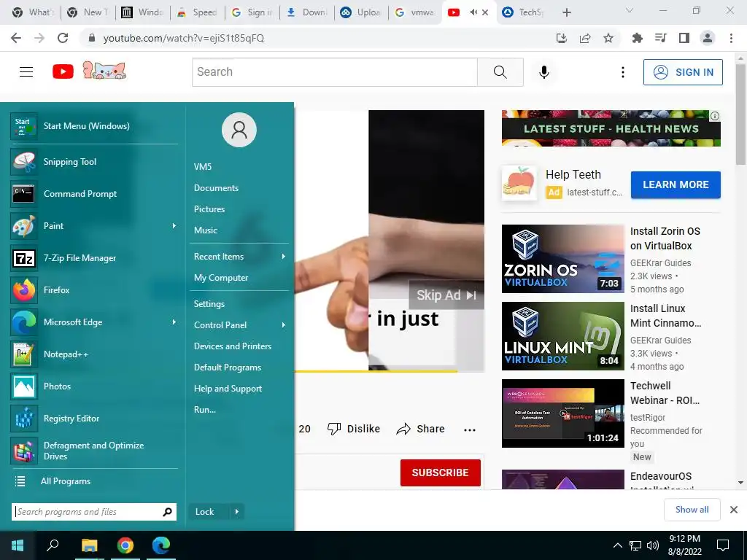Image resolution: width=747 pixels, height=560 pixels.
Task: Open YouTube settings three-dot menu
Action: click(623, 72)
